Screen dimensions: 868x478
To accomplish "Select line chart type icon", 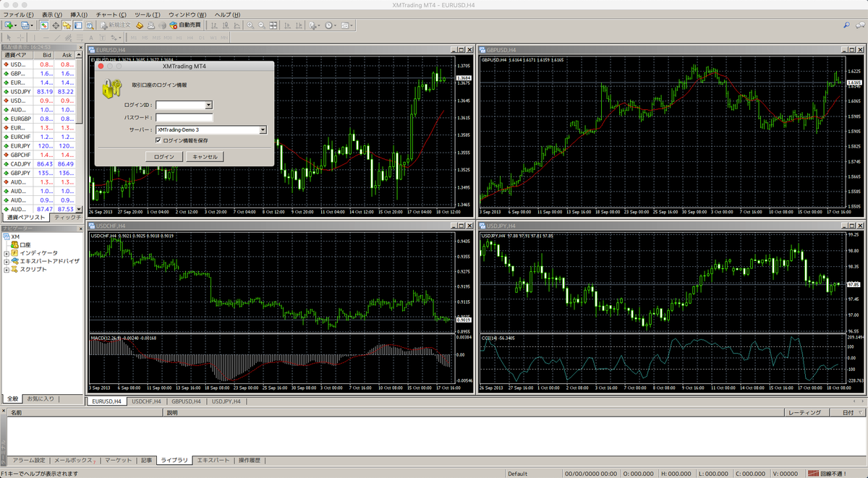I will coord(237,25).
